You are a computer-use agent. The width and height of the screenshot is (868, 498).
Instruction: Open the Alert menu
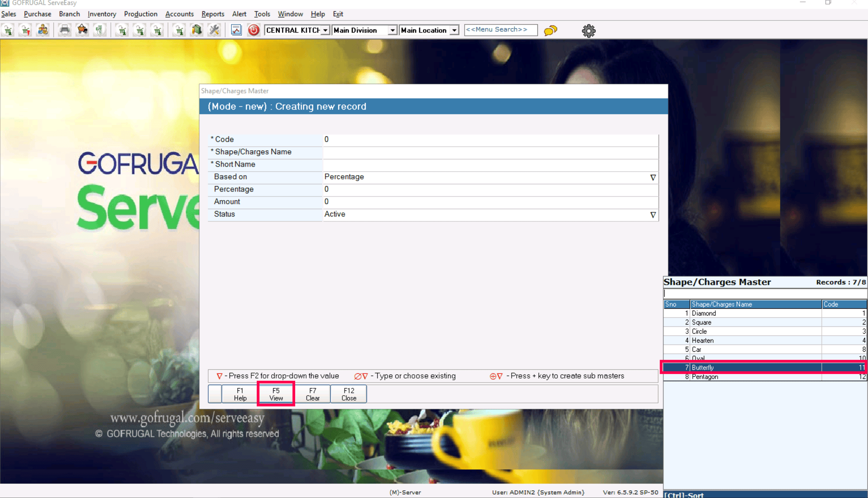tap(239, 14)
